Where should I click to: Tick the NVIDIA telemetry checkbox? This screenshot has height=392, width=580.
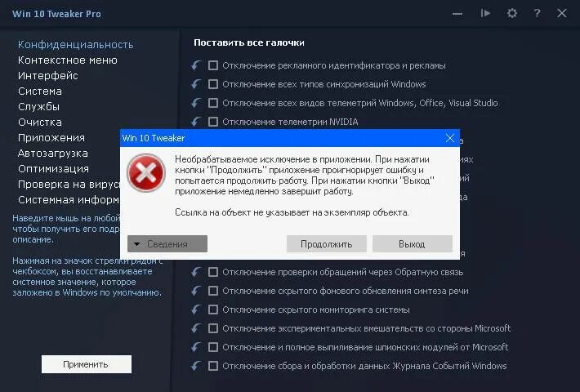213,122
